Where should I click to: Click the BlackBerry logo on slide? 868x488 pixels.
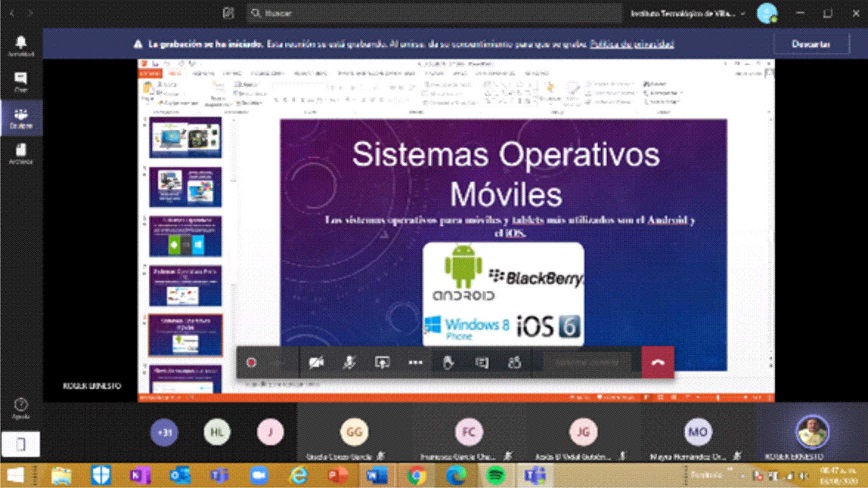coord(536,278)
